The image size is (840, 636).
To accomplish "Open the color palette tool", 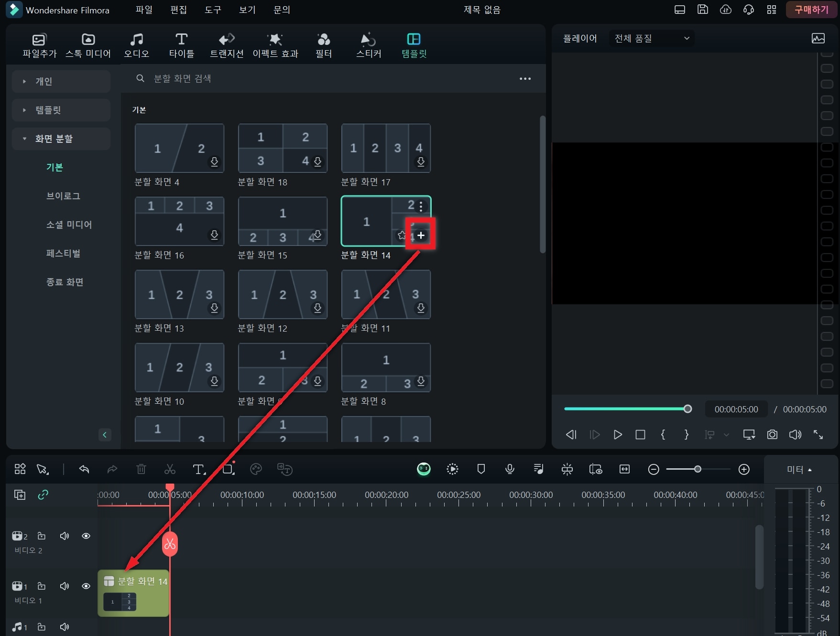I will tap(256, 469).
